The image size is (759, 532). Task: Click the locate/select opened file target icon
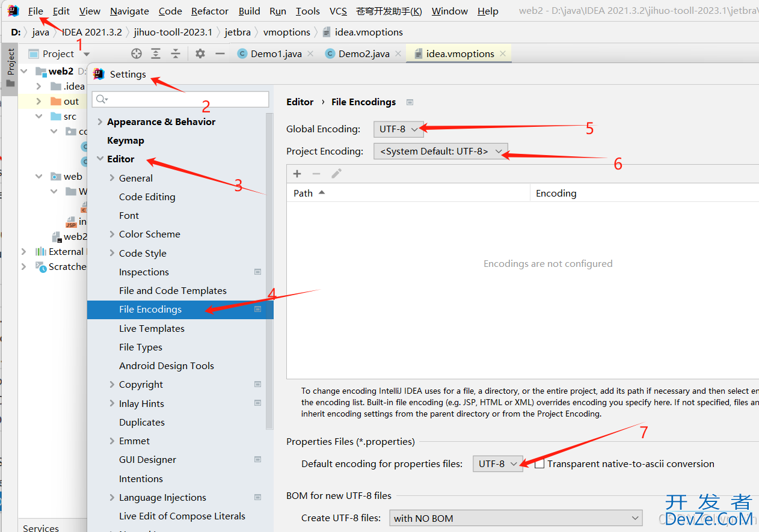(137, 54)
